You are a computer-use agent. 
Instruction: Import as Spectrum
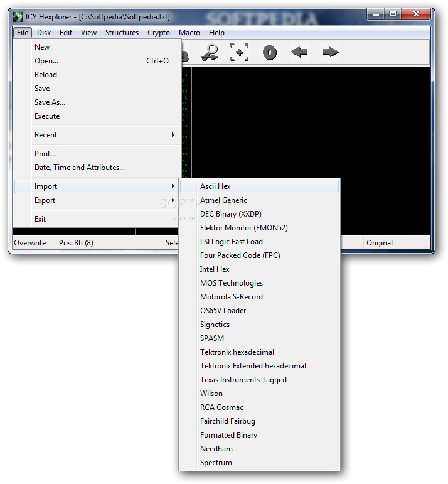(x=260, y=463)
